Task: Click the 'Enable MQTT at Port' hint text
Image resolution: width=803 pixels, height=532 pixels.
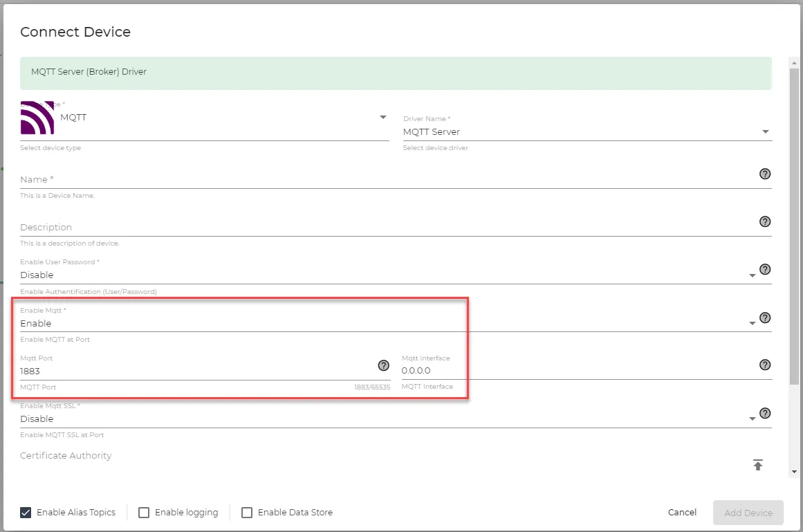Action: tap(55, 340)
